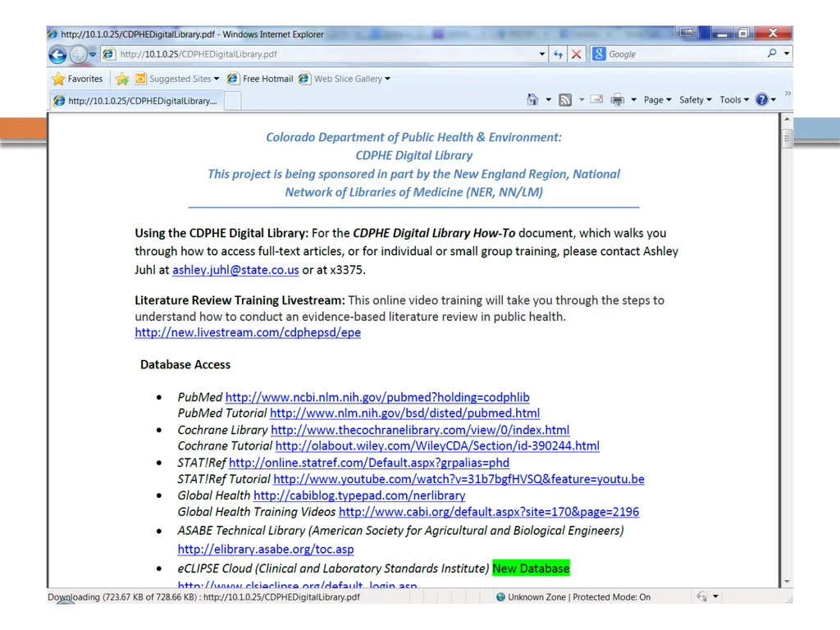This screenshot has height=630, width=840.
Task: Click the Internet Explorer title bar icon
Action: coord(52,34)
